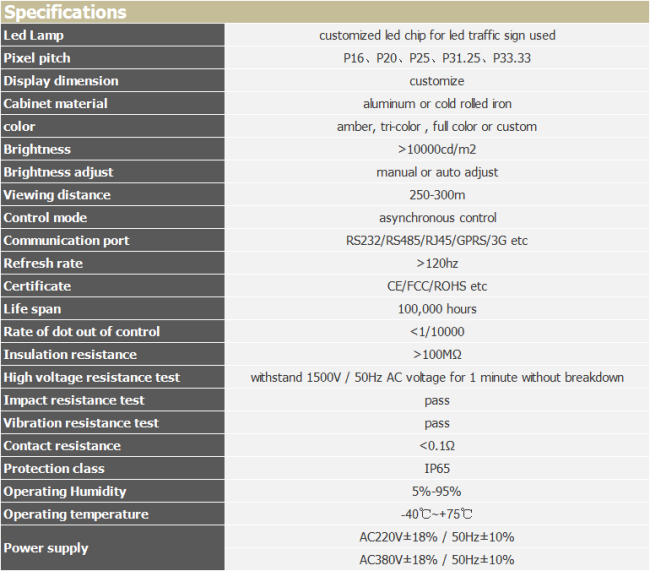
Task: Select the Brightness row label
Action: [x=38, y=149]
